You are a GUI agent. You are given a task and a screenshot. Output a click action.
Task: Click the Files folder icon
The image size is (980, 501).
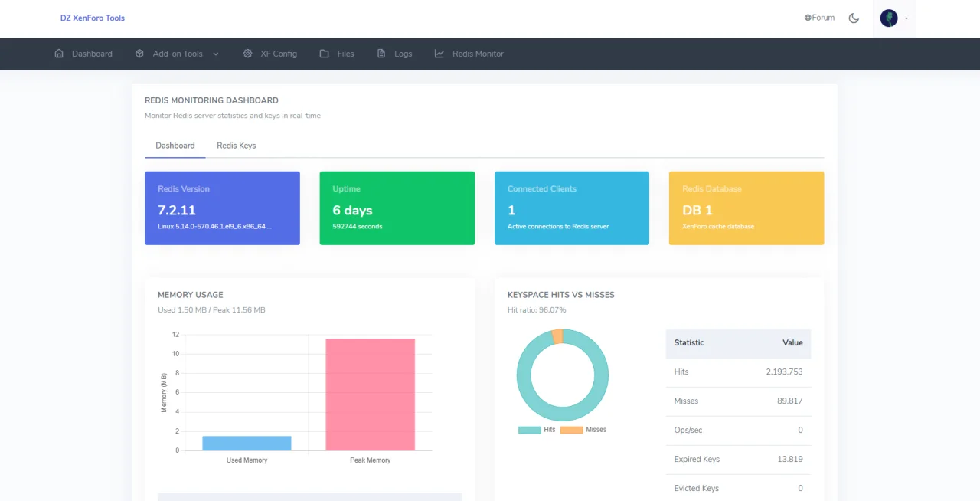click(325, 54)
